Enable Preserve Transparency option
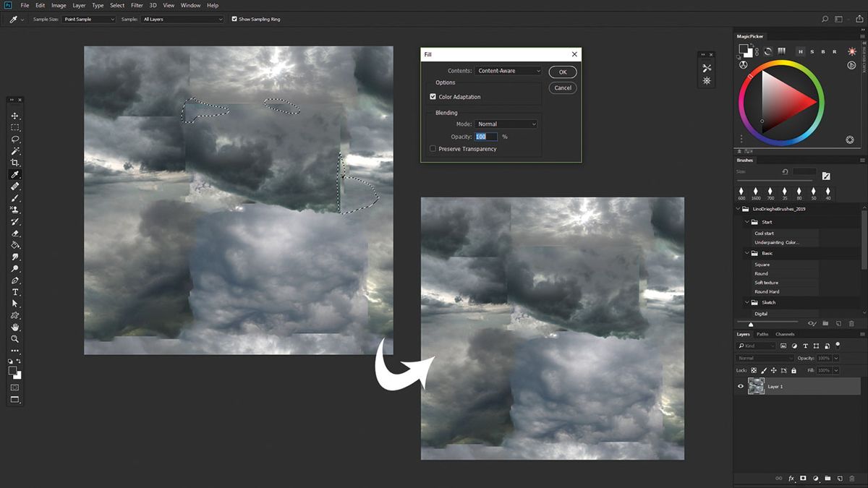The width and height of the screenshot is (868, 488). pos(433,148)
